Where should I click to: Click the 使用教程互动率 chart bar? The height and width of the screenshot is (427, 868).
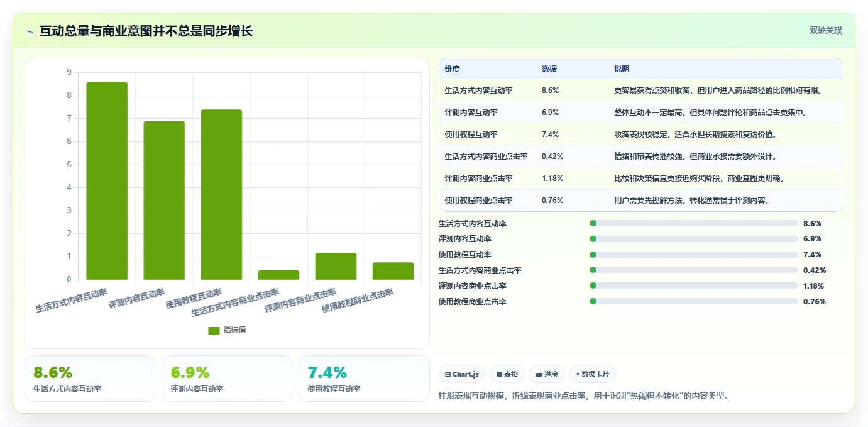[x=221, y=195]
